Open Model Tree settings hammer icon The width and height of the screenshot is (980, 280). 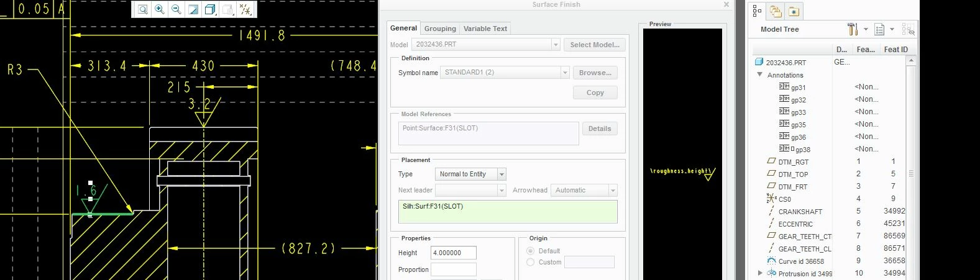click(x=852, y=29)
